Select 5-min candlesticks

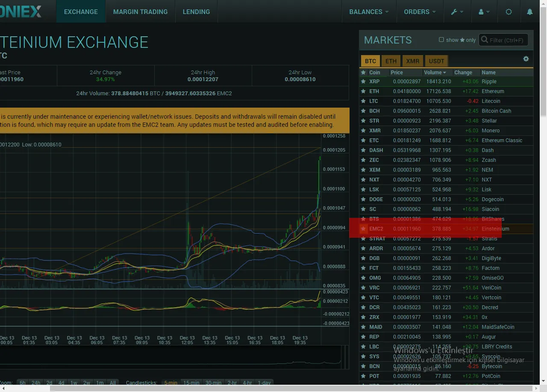tap(171, 383)
